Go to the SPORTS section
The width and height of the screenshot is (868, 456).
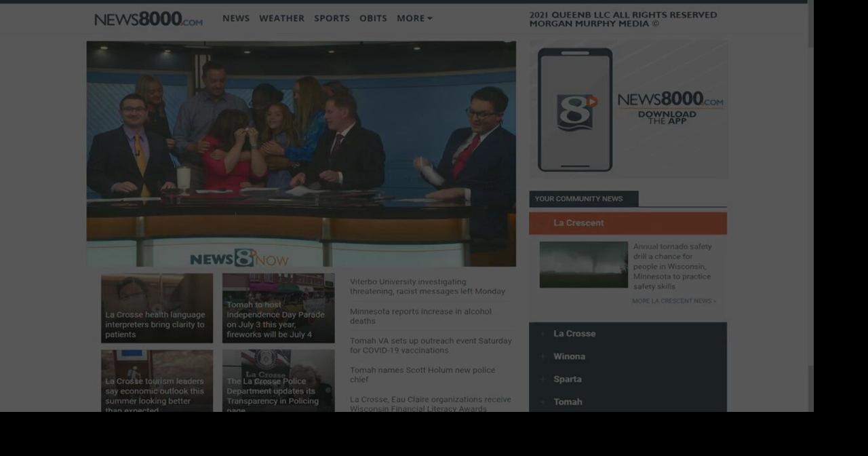pos(332,18)
